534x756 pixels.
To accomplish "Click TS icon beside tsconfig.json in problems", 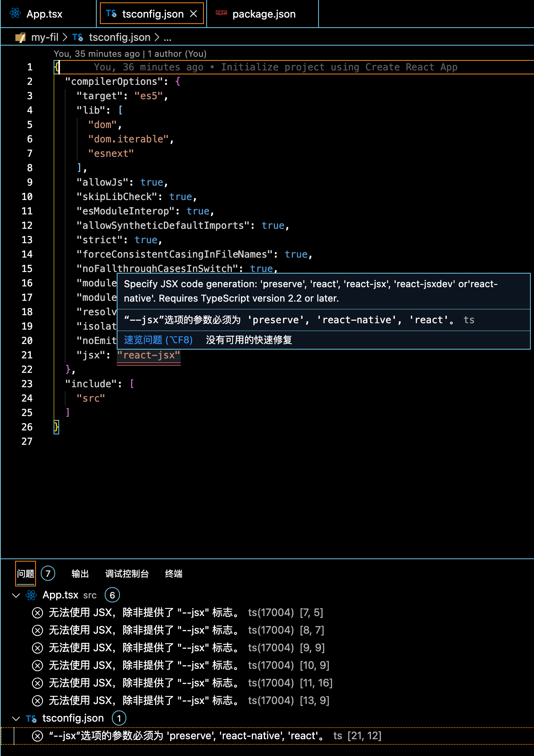I will [x=31, y=718].
